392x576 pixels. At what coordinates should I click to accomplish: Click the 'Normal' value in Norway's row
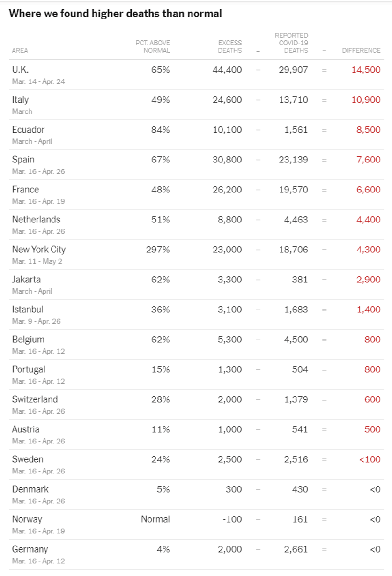coord(155,519)
